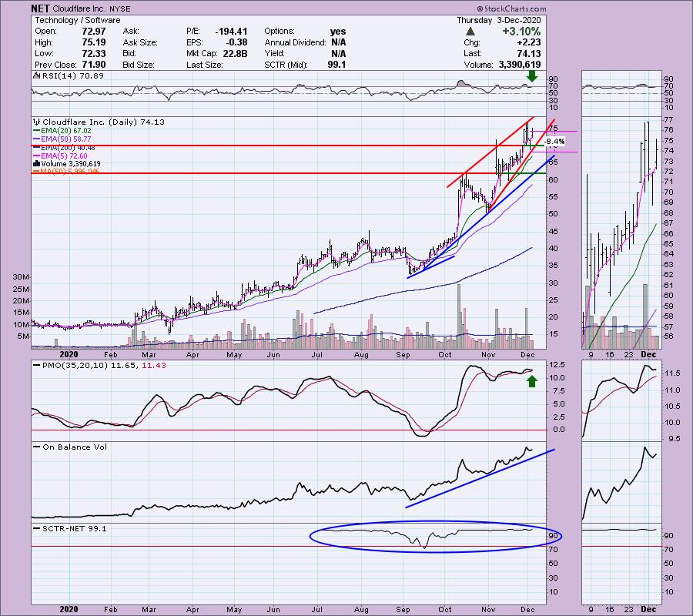Click the EMA(200) 40.48 legend entry
693x616 pixels.
pyautogui.click(x=68, y=148)
